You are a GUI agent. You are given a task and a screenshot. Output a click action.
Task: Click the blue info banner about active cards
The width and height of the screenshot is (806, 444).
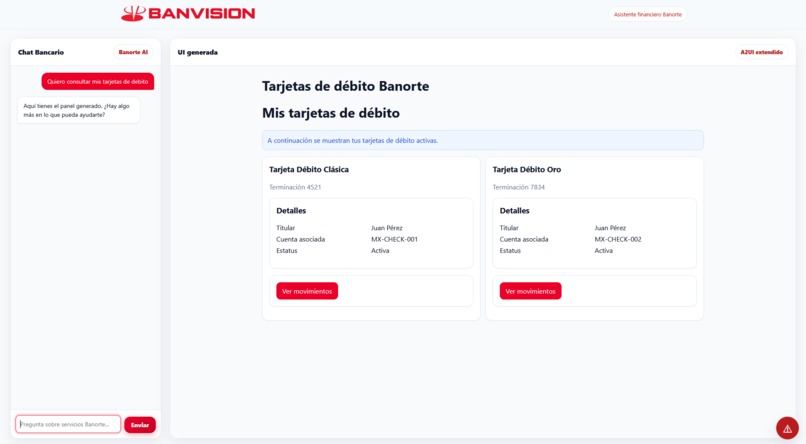click(x=483, y=140)
